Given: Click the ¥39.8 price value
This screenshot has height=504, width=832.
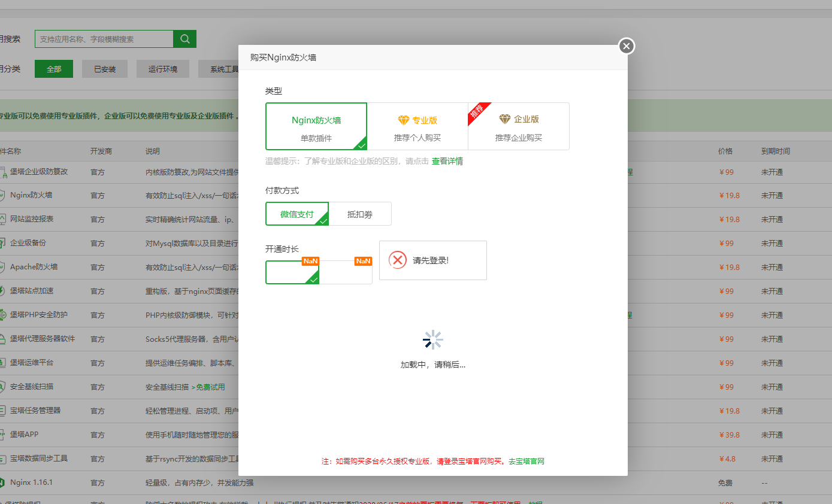Looking at the screenshot, I should tap(730, 435).
